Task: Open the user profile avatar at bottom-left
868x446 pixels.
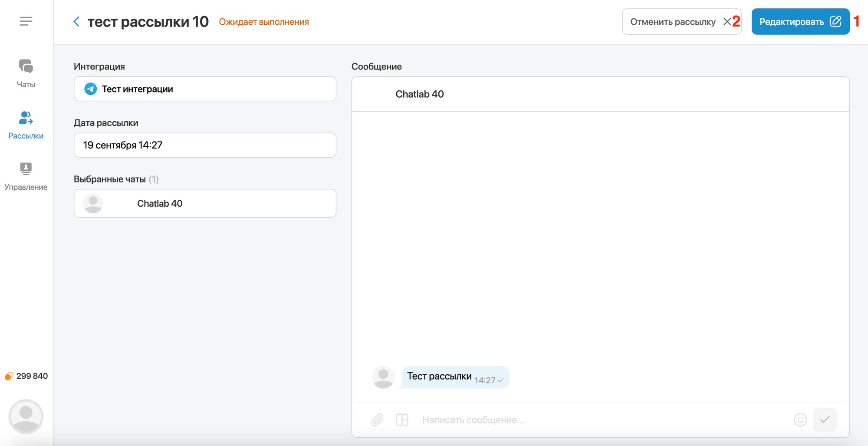Action: point(26,416)
